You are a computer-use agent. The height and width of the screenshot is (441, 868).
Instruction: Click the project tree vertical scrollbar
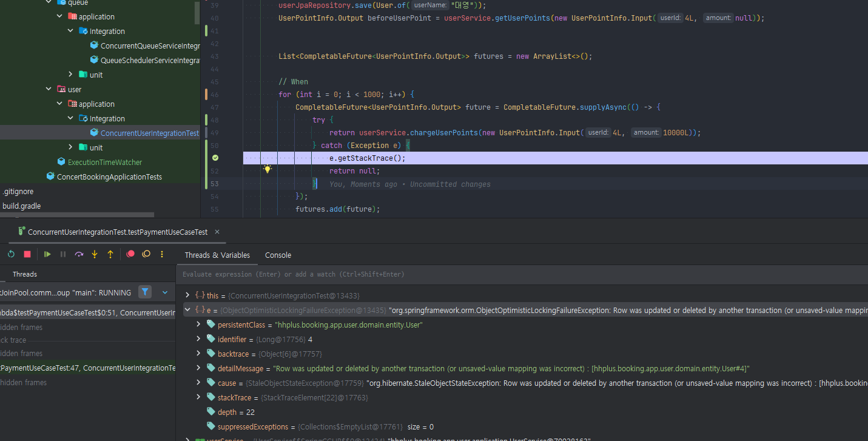[x=198, y=12]
